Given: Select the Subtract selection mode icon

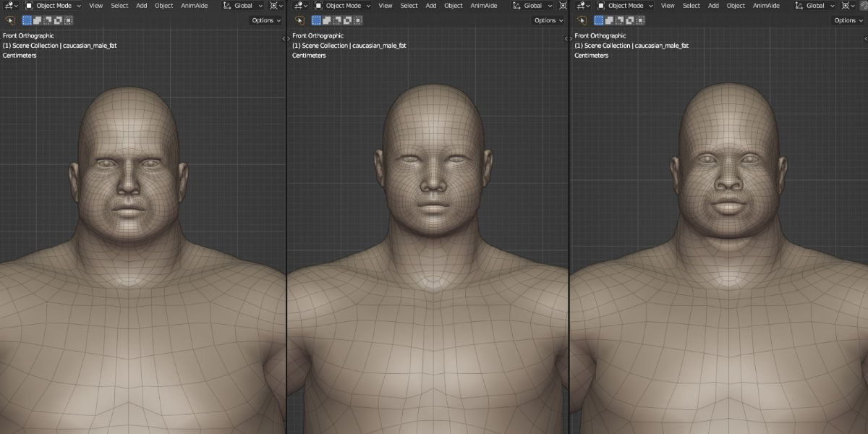Looking at the screenshot, I should [48, 20].
